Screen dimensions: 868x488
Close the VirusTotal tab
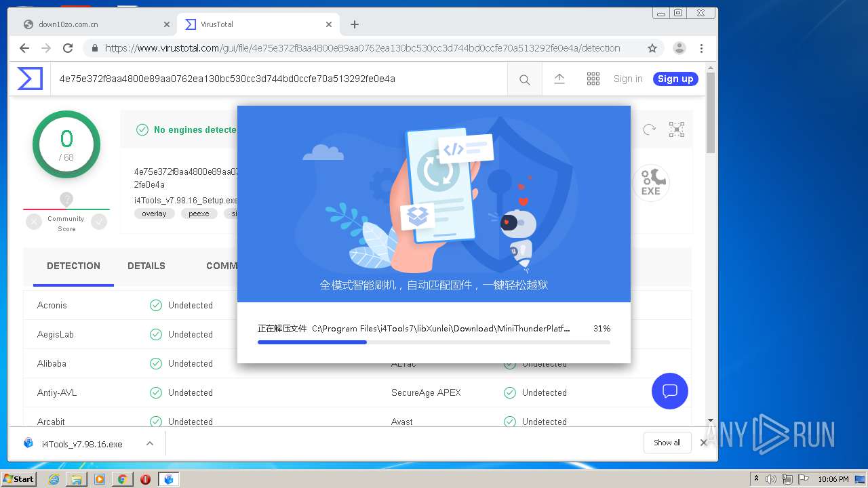pos(329,24)
